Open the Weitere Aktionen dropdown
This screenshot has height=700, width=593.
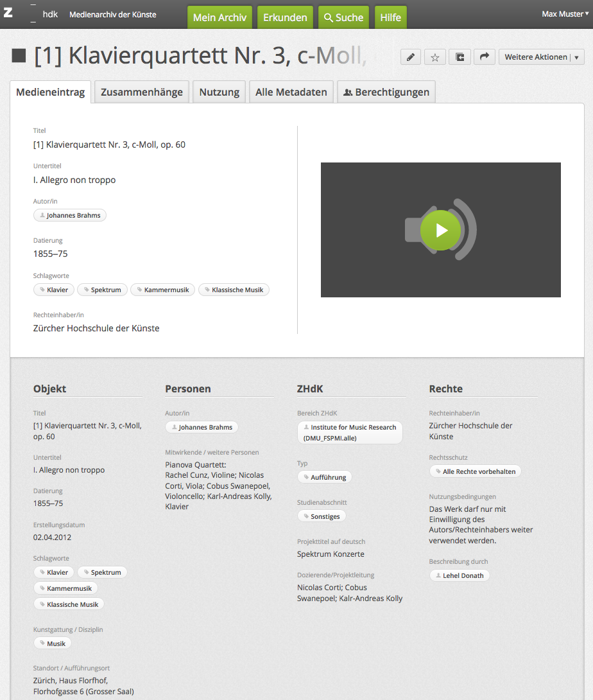coord(541,57)
